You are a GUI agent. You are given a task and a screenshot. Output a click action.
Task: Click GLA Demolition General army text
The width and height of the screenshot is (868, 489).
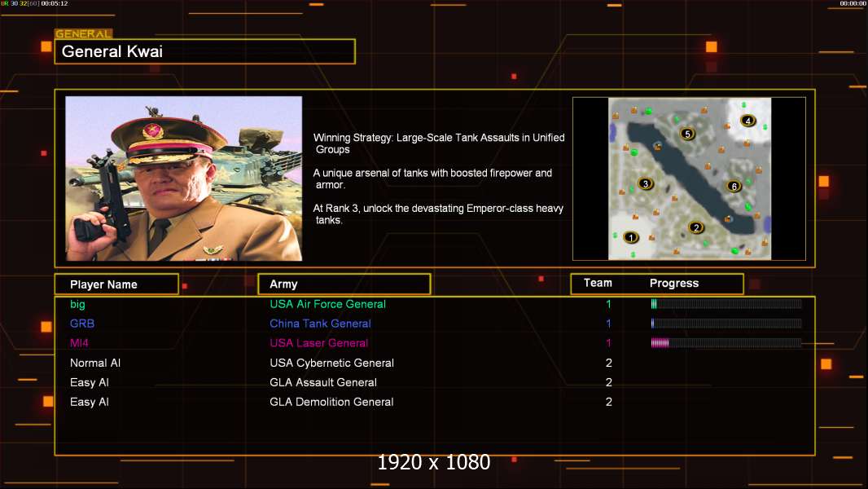pos(331,402)
